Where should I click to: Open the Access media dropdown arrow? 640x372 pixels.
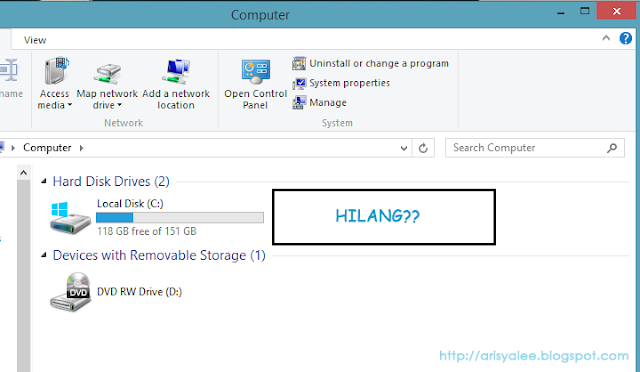click(x=70, y=105)
